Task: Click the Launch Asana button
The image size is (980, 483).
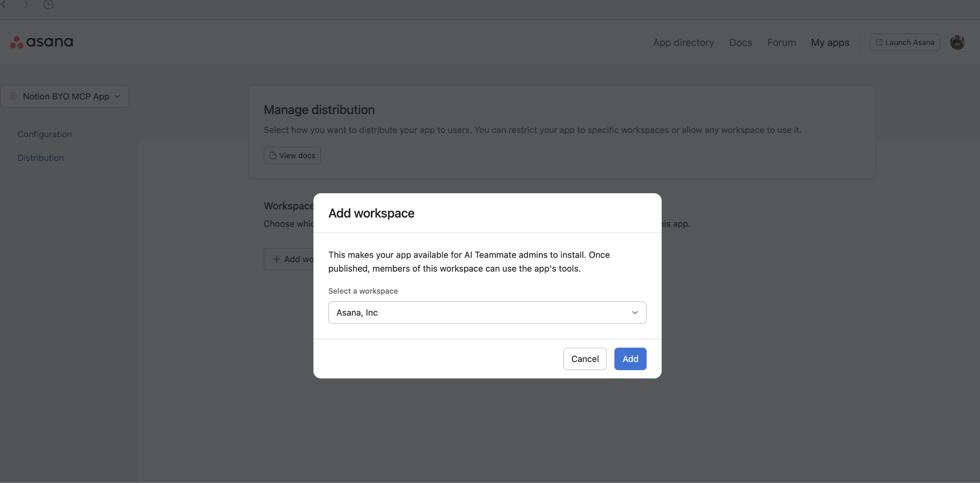Action: pyautogui.click(x=905, y=42)
